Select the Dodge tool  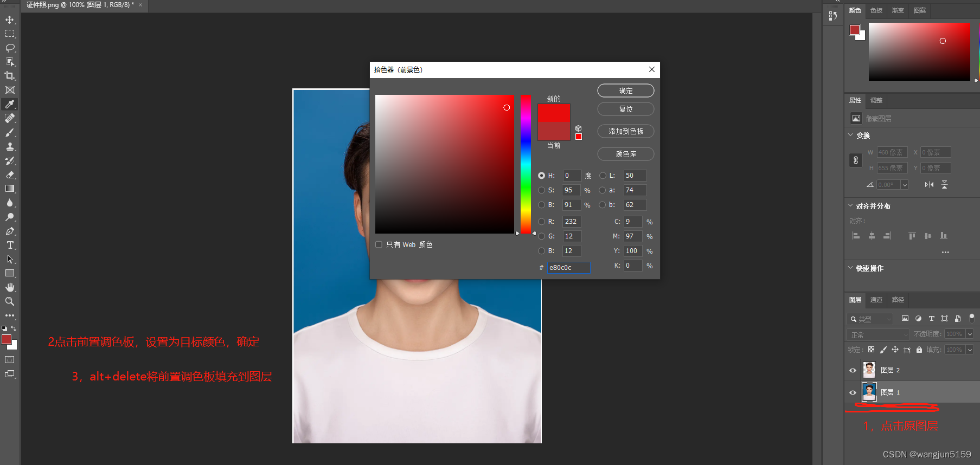coord(10,217)
